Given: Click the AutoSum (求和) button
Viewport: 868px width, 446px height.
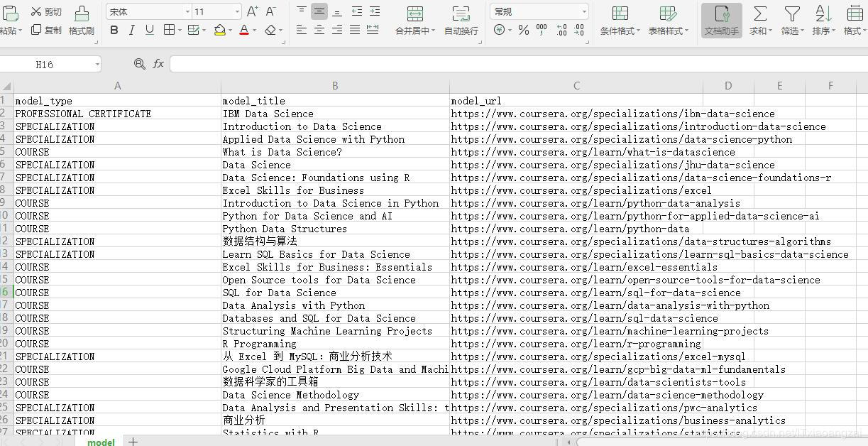Looking at the screenshot, I should tap(760, 21).
